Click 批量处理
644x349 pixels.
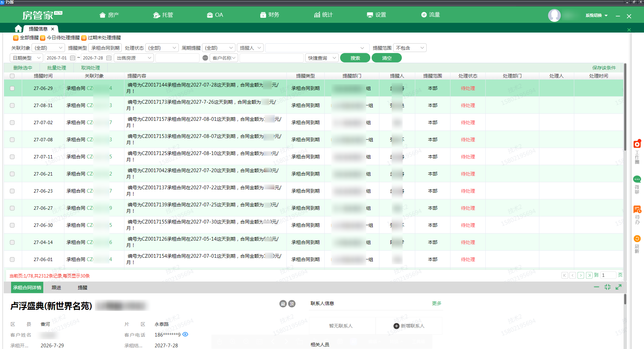[57, 68]
